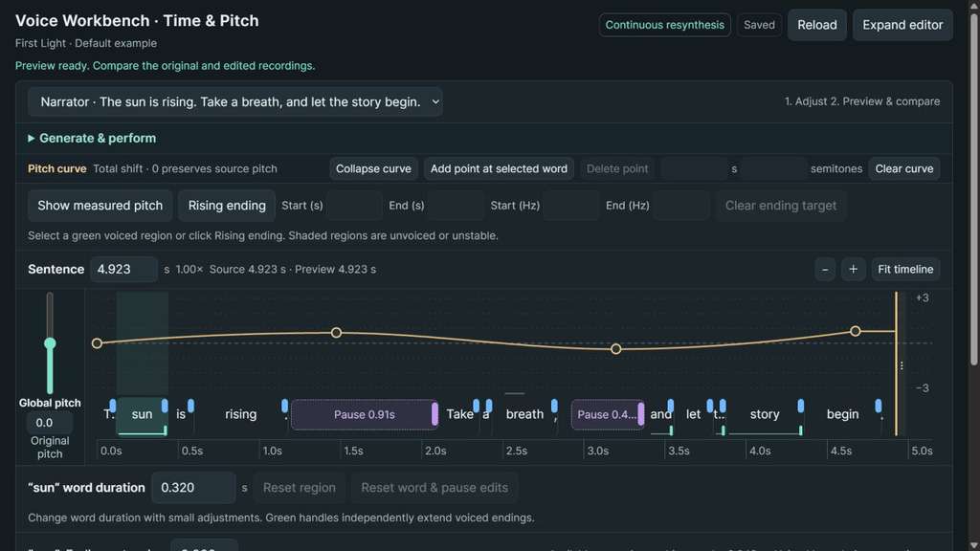Click blue boundary handle right of "begin"
980x551 pixels.
click(879, 406)
